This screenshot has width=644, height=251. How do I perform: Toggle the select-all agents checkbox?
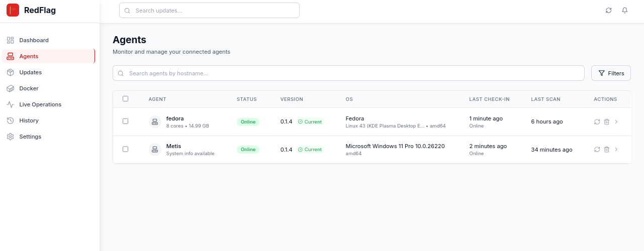(126, 99)
